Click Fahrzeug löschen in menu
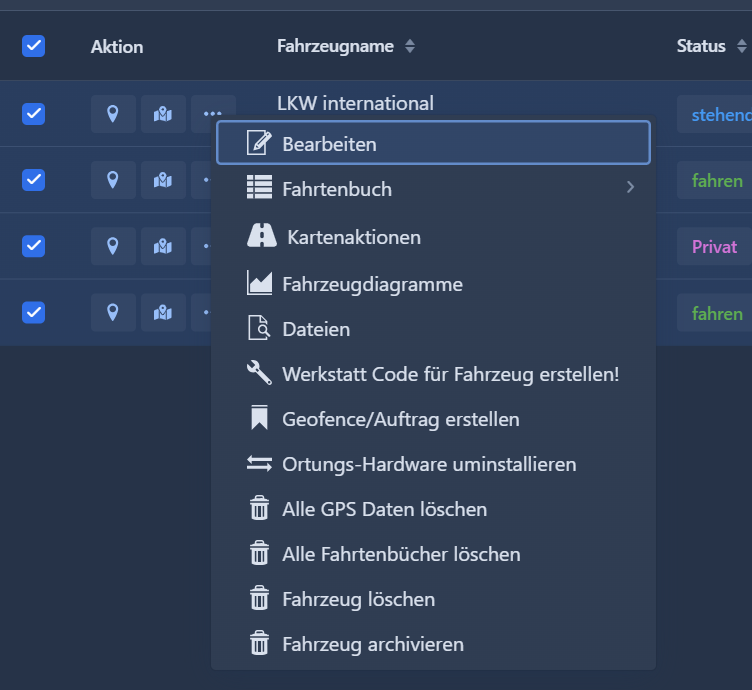The width and height of the screenshot is (752, 690). (358, 599)
